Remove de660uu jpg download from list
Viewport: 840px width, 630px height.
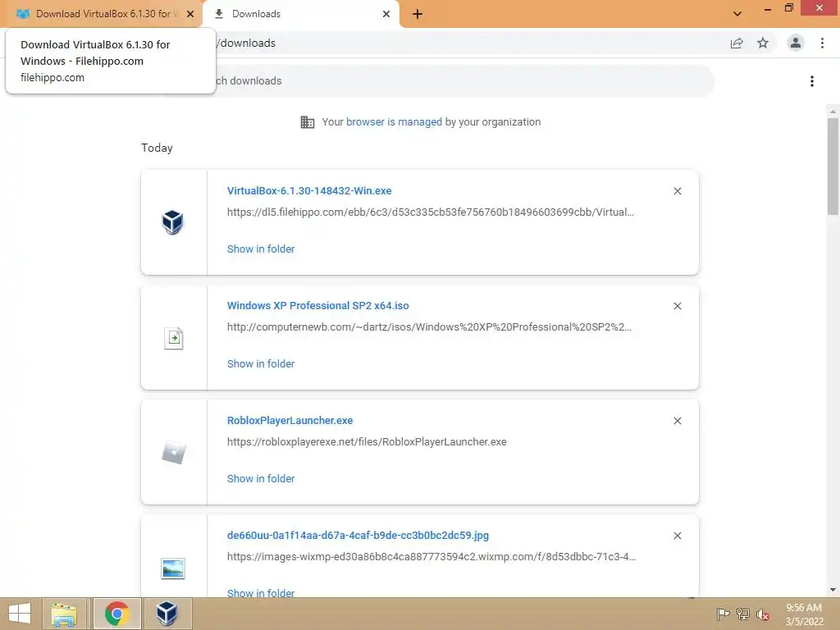[x=677, y=536]
